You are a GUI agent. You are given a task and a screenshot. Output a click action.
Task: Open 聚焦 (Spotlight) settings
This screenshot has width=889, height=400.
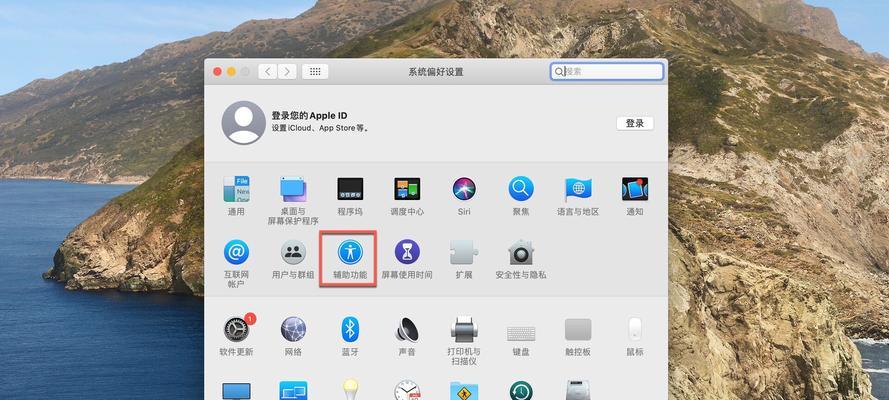[521, 189]
